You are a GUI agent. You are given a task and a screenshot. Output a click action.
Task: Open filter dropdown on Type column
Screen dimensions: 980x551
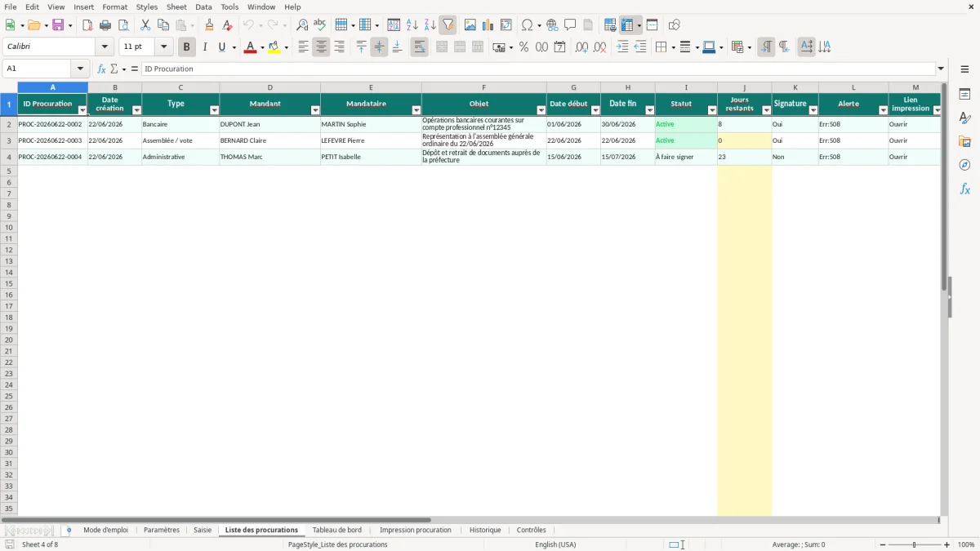click(214, 110)
